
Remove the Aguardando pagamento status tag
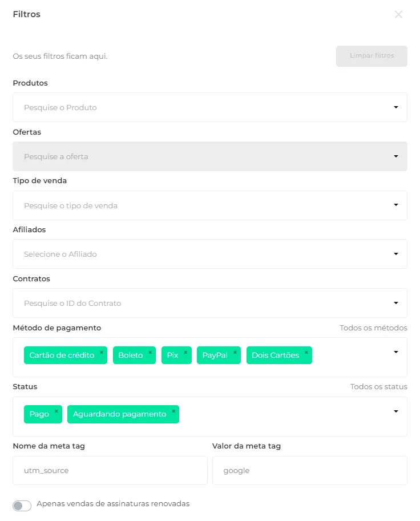(173, 411)
